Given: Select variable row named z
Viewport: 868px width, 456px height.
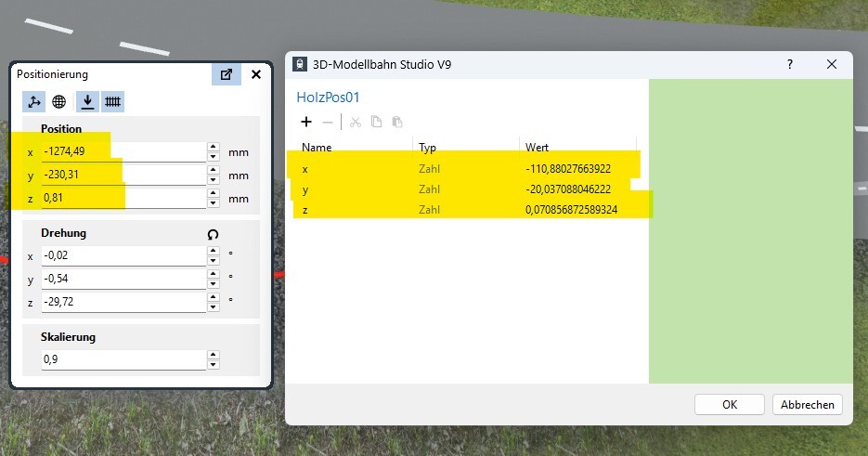Looking at the screenshot, I should click(468, 210).
